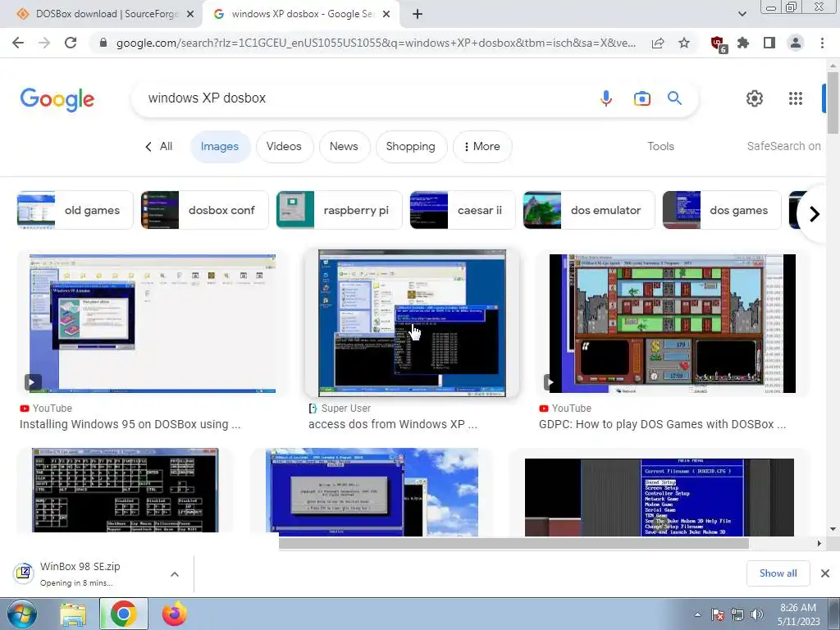Viewport: 840px width, 630px height.
Task: Start voice search with microphone
Action: click(x=606, y=98)
